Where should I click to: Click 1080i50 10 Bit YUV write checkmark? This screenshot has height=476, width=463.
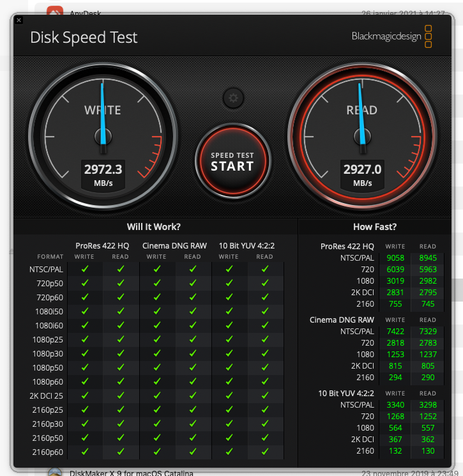pyautogui.click(x=229, y=311)
